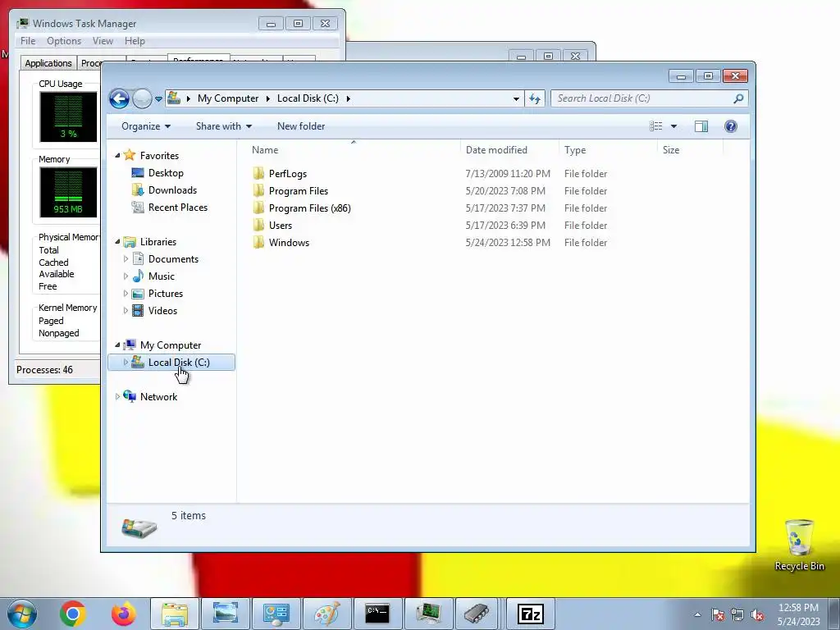The width and height of the screenshot is (840, 630).
Task: Select the Windows folder icon
Action: pyautogui.click(x=258, y=242)
